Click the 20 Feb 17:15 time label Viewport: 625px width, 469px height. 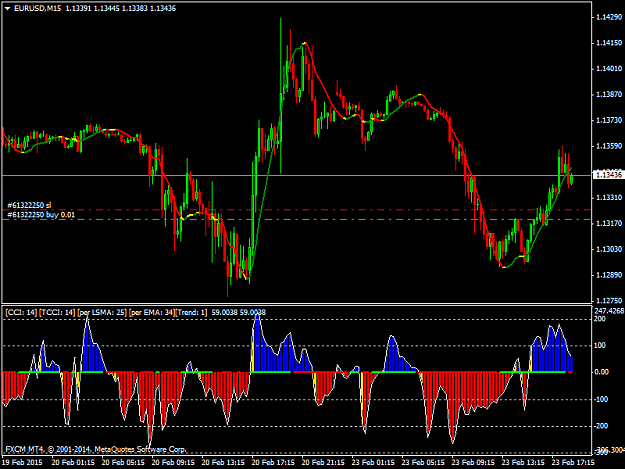(x=273, y=463)
